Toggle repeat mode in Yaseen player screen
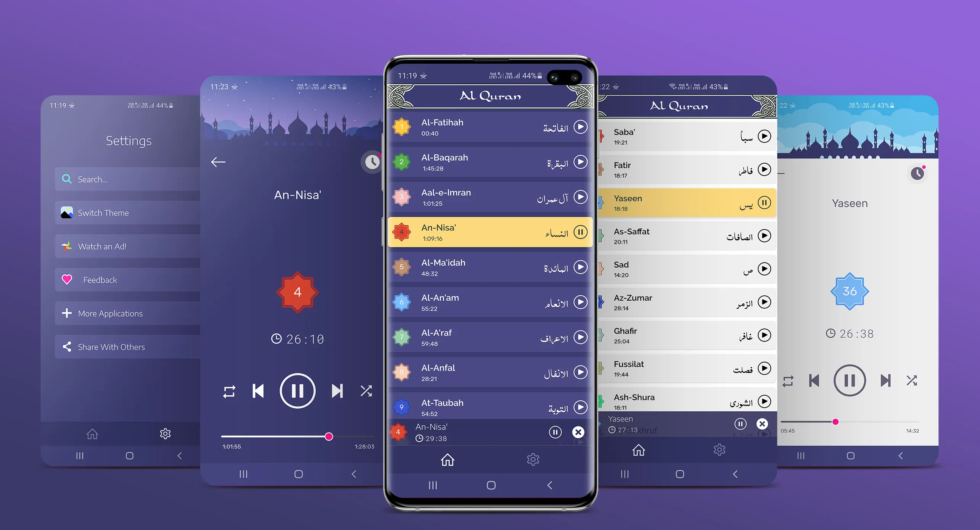Viewport: 980px width, 530px height. tap(788, 379)
